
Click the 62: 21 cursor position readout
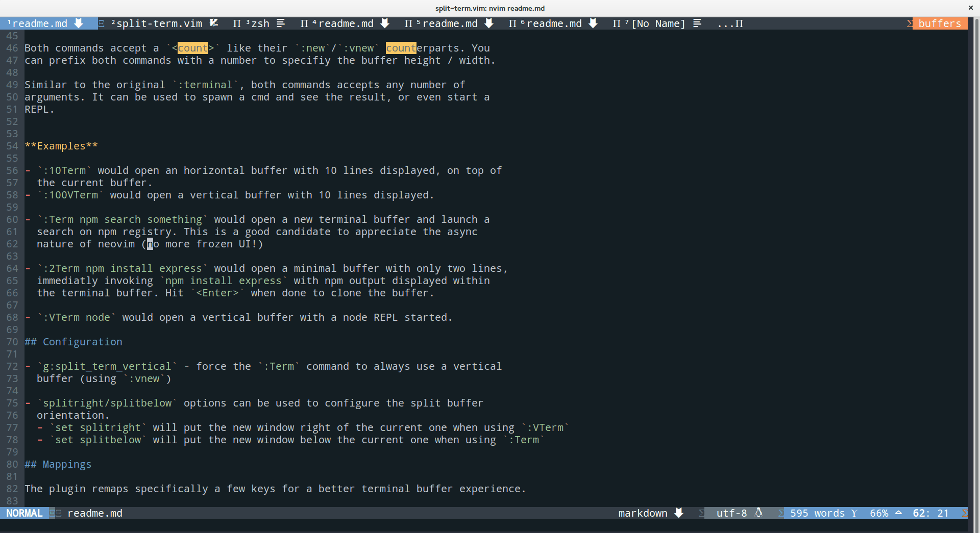point(930,513)
